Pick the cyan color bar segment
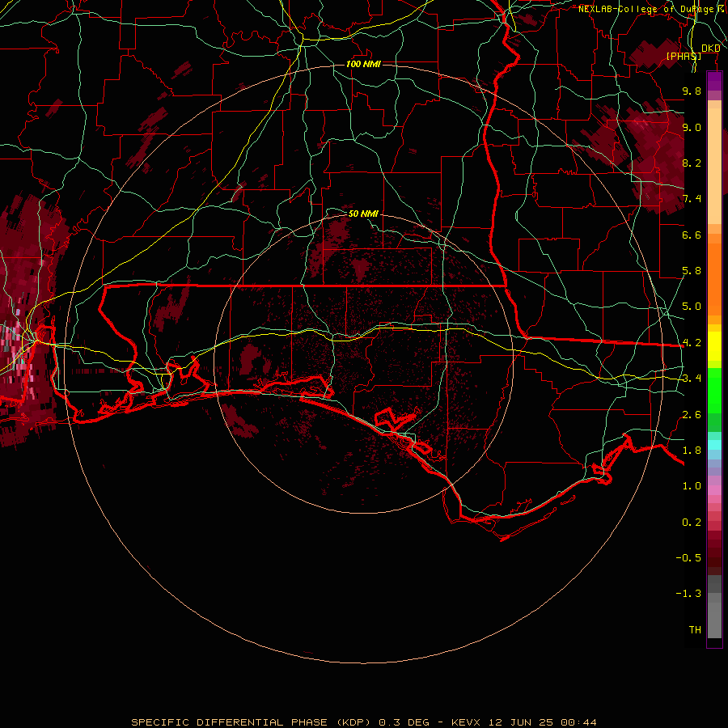Viewport: 728px width, 728px height. pos(714,445)
